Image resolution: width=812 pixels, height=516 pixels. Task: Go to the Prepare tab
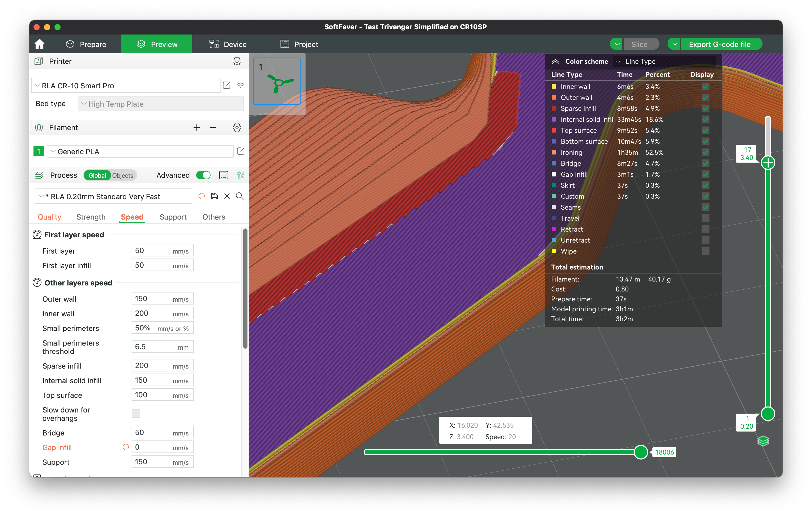click(86, 44)
